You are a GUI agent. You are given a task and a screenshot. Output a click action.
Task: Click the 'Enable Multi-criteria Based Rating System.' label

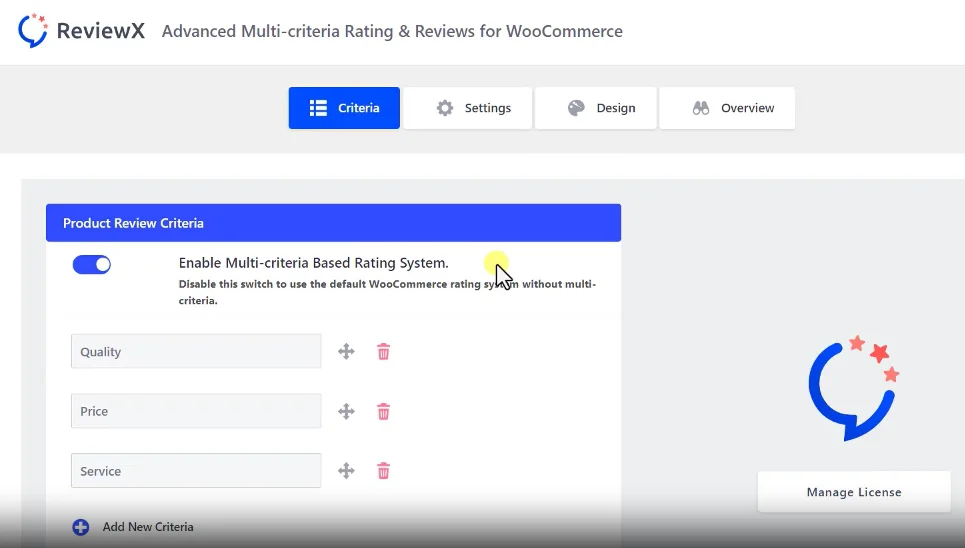(x=313, y=263)
